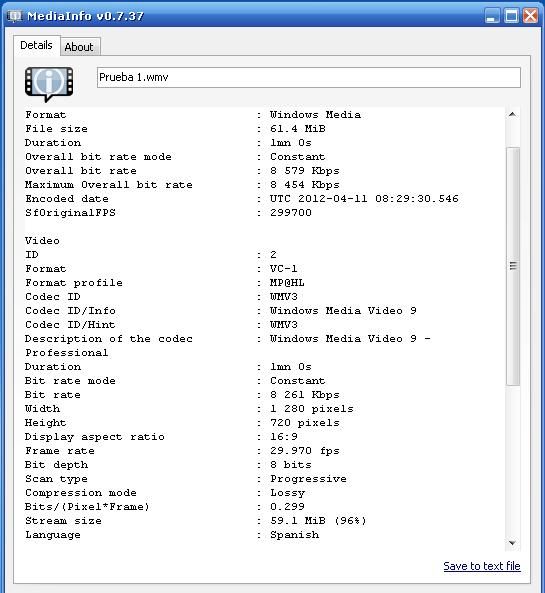Viewport: 545px width, 593px height.
Task: Click the 'UTC 2012-04-11 08:29:30.546' encoded date
Action: [364, 199]
